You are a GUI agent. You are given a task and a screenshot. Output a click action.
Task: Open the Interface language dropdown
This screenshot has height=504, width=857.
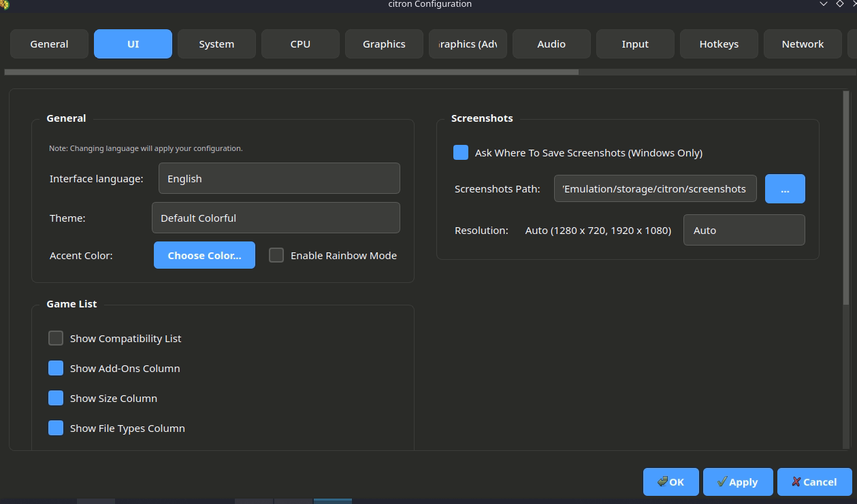click(x=279, y=179)
